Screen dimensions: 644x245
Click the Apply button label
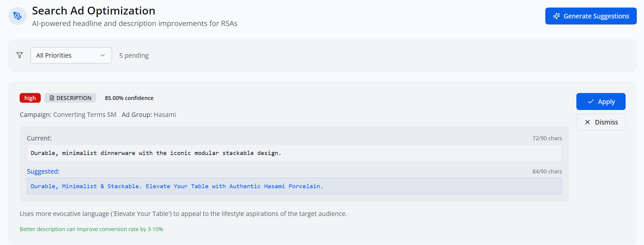pos(606,102)
